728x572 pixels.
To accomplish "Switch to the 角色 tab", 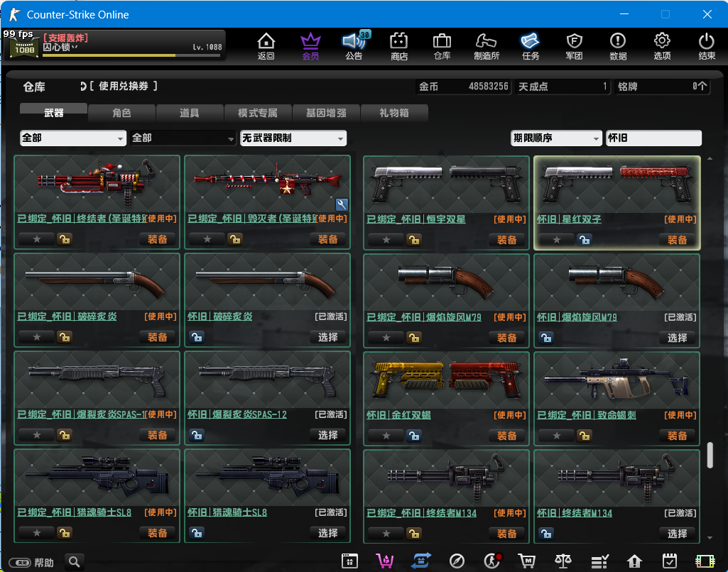I will pyautogui.click(x=121, y=113).
